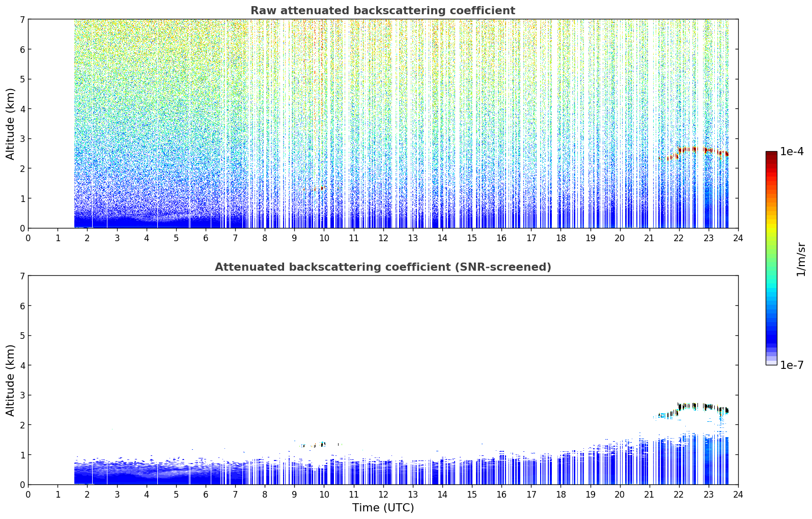Image resolution: width=812 pixels, height=519 pixels.
Task: Click tick label 0 on the bottom time axis
Action: pos(28,495)
